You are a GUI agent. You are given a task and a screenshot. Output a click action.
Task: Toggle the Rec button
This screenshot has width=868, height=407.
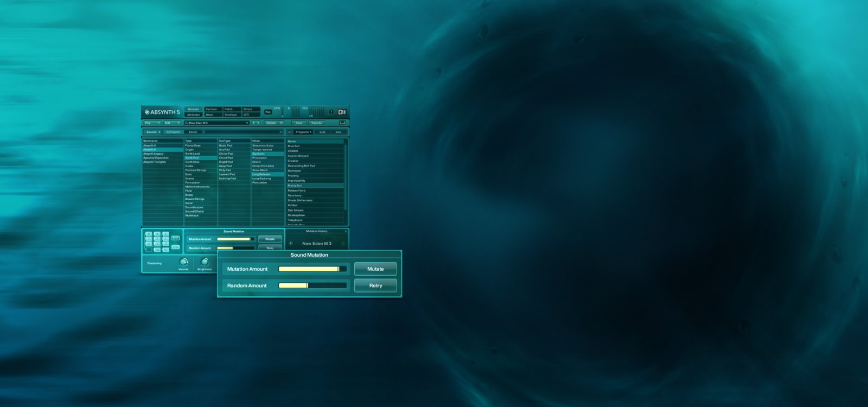(268, 112)
